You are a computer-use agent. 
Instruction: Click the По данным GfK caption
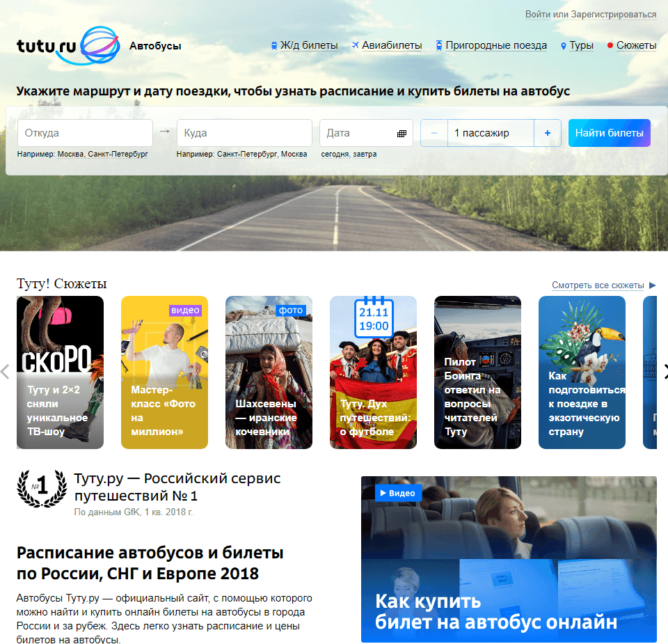[134, 512]
